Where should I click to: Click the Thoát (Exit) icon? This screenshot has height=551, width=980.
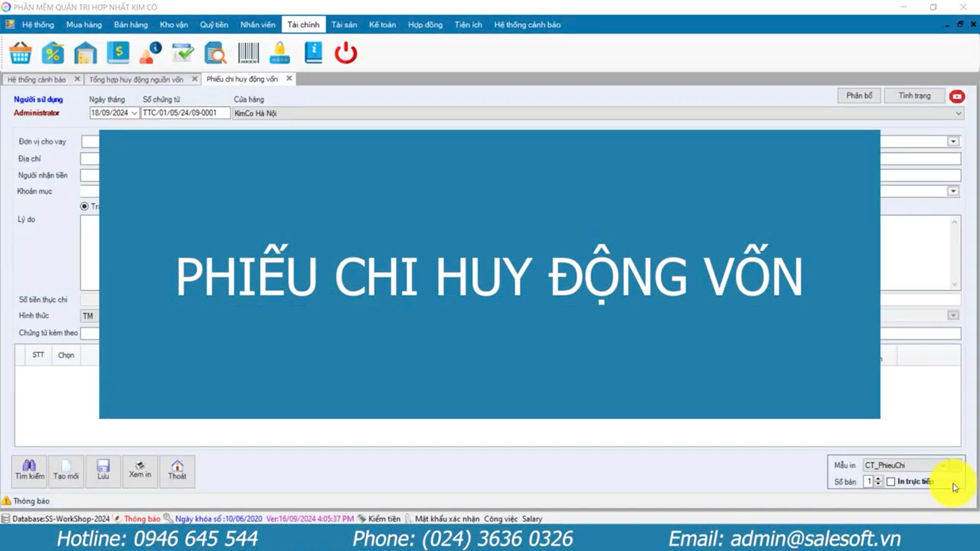pyautogui.click(x=176, y=469)
